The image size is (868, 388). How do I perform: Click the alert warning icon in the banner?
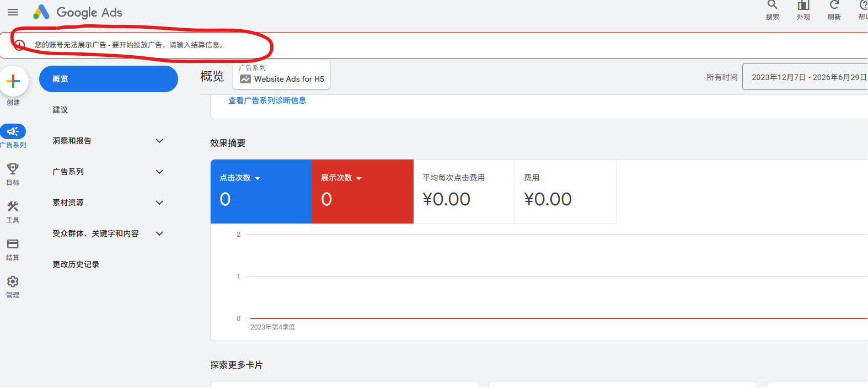(19, 45)
